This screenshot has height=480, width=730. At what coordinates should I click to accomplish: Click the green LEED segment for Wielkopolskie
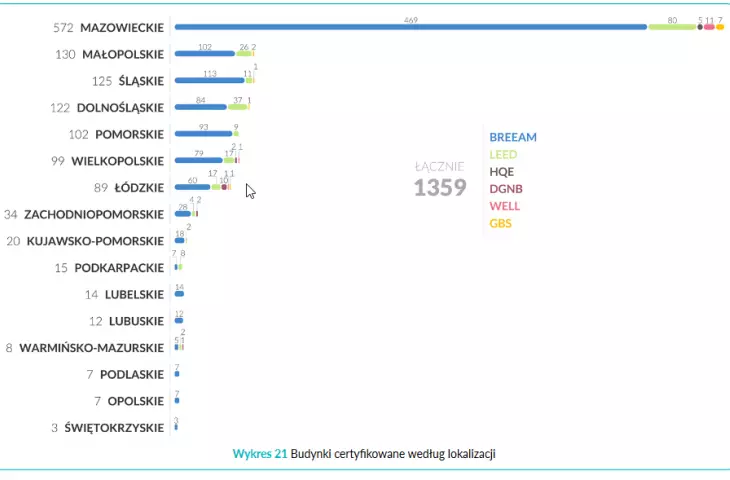click(229, 161)
